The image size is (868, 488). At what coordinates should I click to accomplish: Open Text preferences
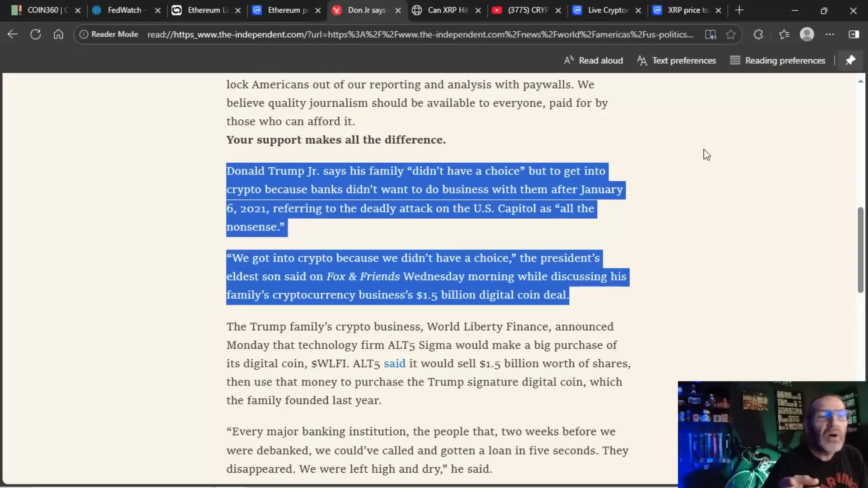tap(676, 61)
